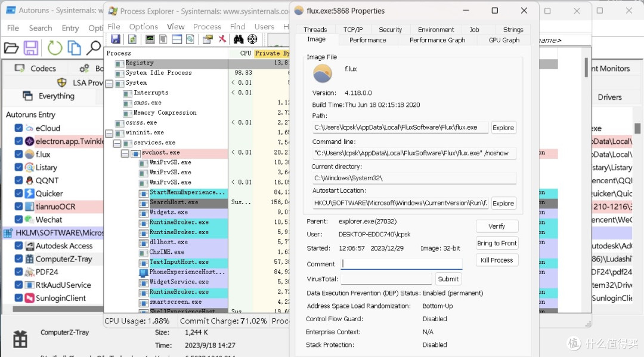Click the SunloginClient icon in Autoruns list
The image size is (644, 357).
(30, 298)
